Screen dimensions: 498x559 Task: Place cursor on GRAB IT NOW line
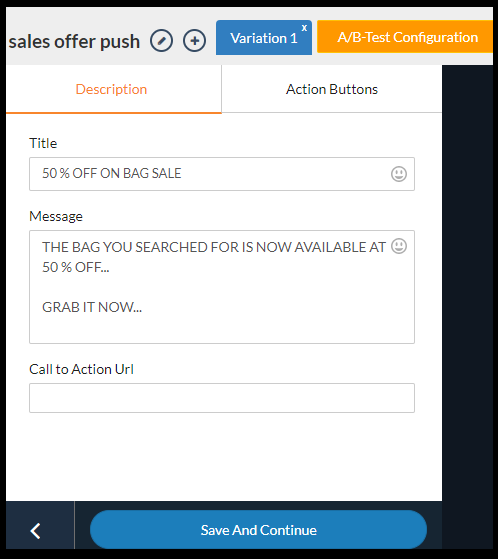[92, 307]
